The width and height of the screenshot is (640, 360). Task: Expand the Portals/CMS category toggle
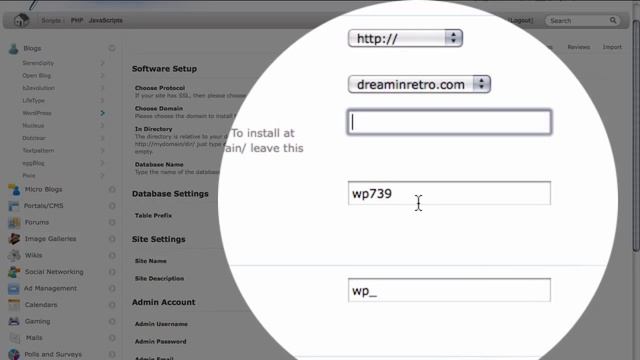112,206
